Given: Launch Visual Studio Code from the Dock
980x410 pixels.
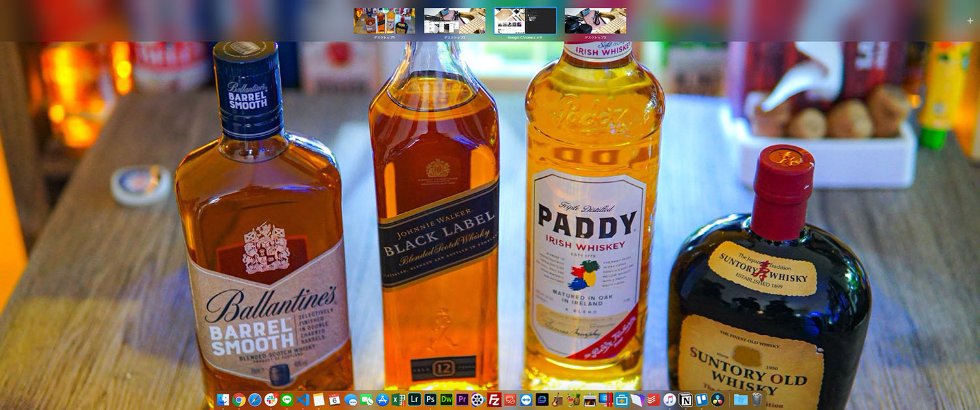Looking at the screenshot, I should 303,400.
